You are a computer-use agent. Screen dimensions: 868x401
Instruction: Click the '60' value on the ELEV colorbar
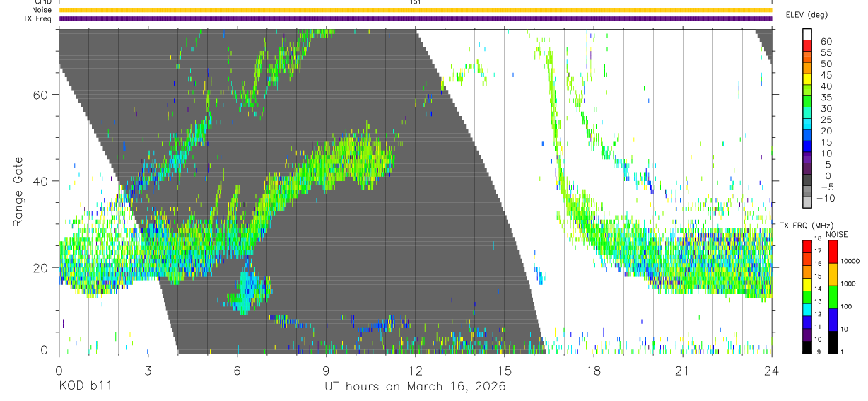pos(826,40)
